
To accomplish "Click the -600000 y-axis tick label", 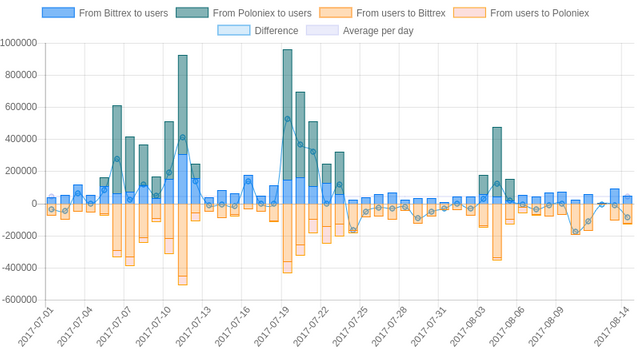I will 20,300.
